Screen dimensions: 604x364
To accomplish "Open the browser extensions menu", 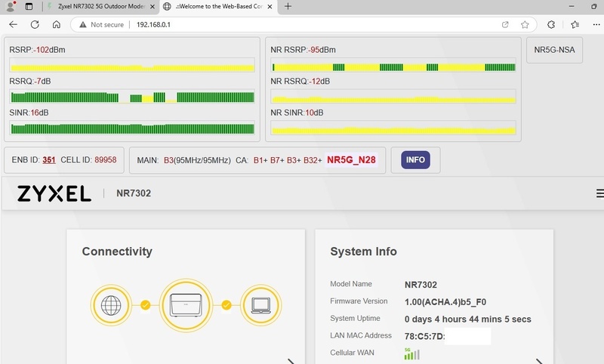I will 551,25.
